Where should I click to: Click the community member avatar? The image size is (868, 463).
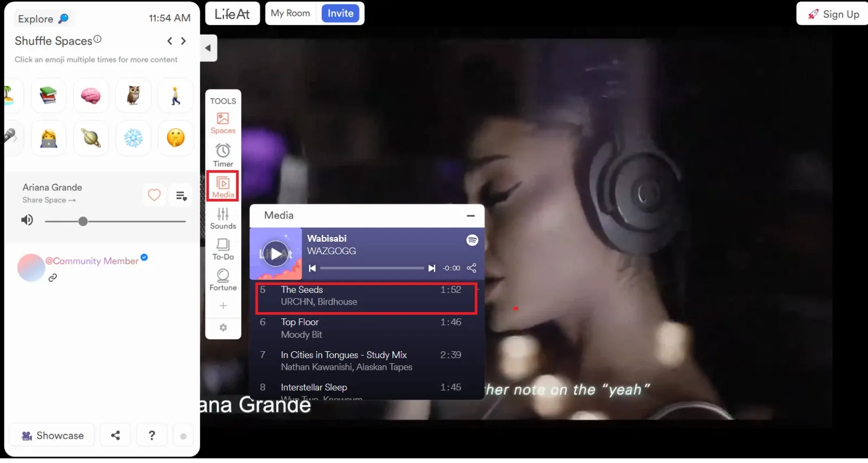[x=31, y=268]
